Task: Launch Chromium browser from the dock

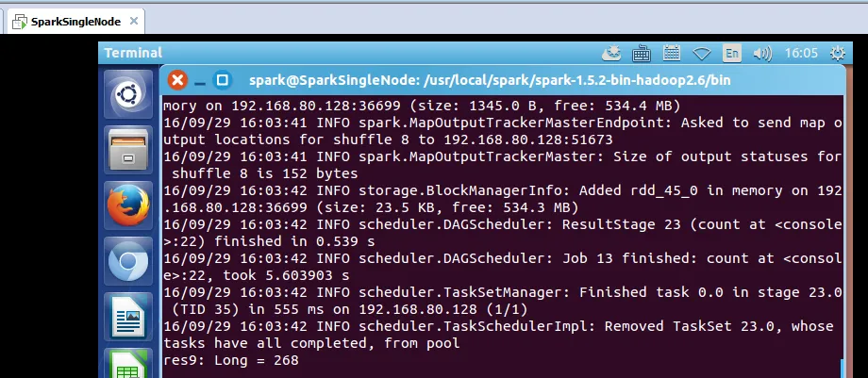Action: click(126, 262)
